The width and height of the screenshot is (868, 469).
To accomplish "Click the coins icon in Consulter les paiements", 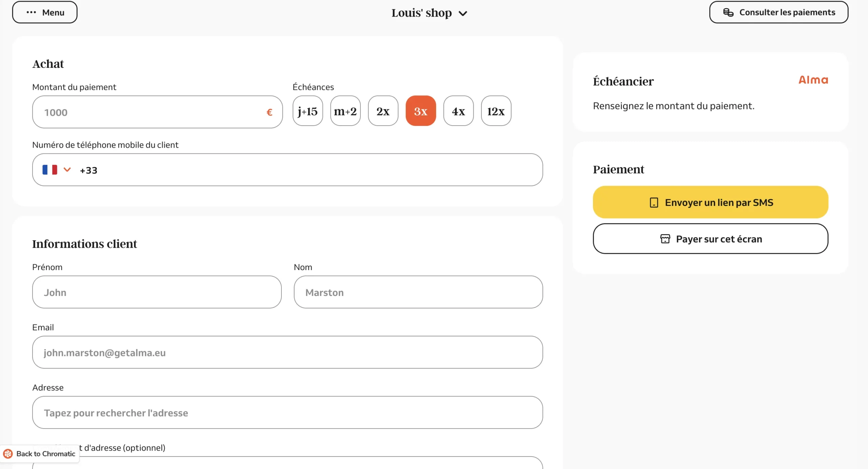I will tap(728, 13).
